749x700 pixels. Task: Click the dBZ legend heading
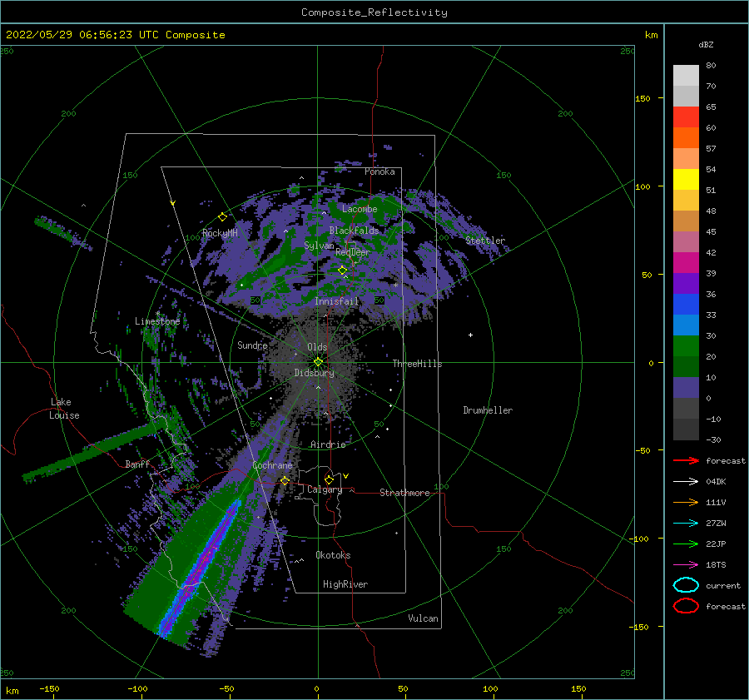tap(706, 44)
